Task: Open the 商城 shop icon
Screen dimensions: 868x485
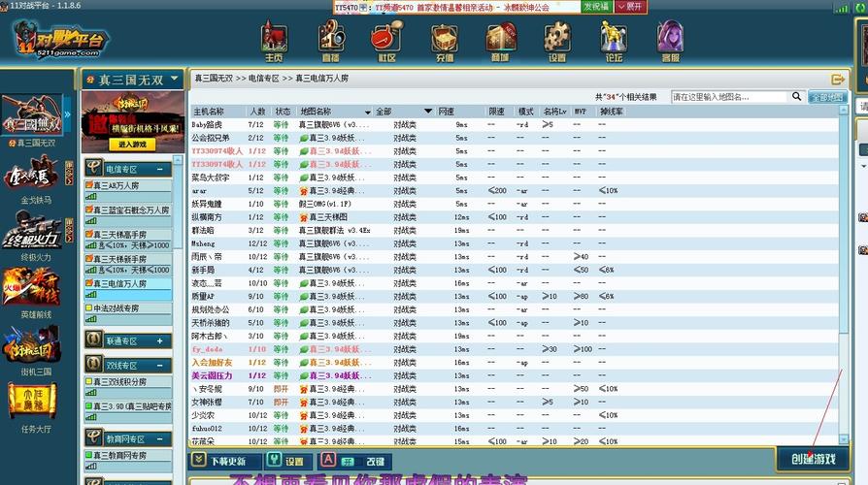Action: tap(500, 39)
